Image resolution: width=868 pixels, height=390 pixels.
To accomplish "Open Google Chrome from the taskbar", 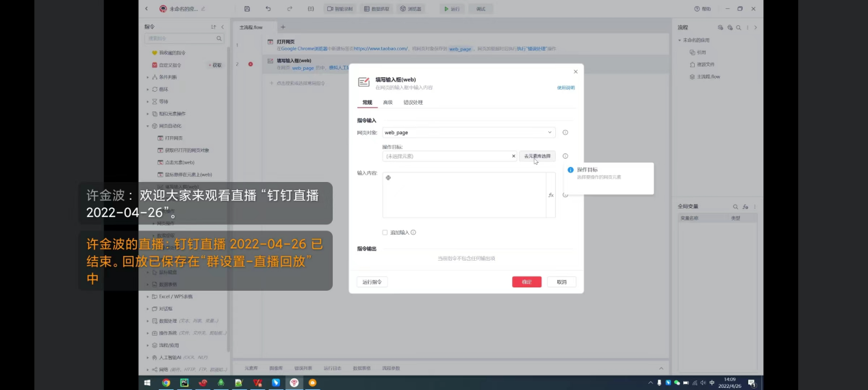I will (166, 383).
